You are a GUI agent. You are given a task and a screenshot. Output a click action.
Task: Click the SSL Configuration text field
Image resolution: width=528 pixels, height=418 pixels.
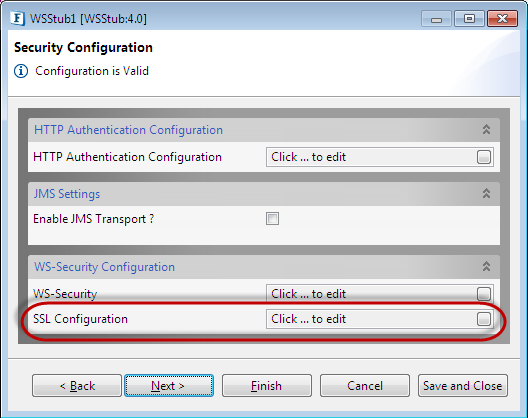point(380,319)
